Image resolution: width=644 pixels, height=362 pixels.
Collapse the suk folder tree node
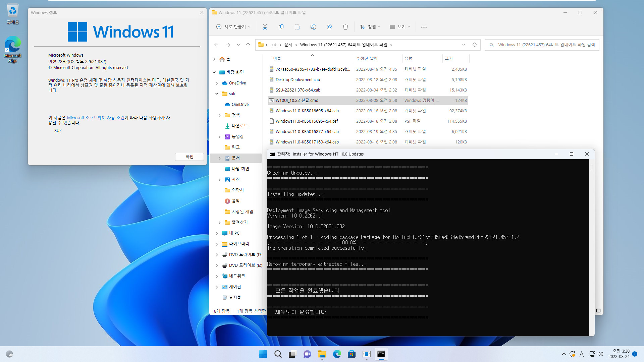point(217,94)
